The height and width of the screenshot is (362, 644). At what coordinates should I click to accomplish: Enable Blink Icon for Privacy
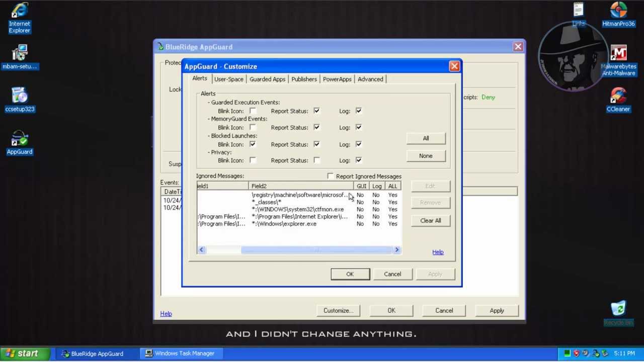coord(253,160)
